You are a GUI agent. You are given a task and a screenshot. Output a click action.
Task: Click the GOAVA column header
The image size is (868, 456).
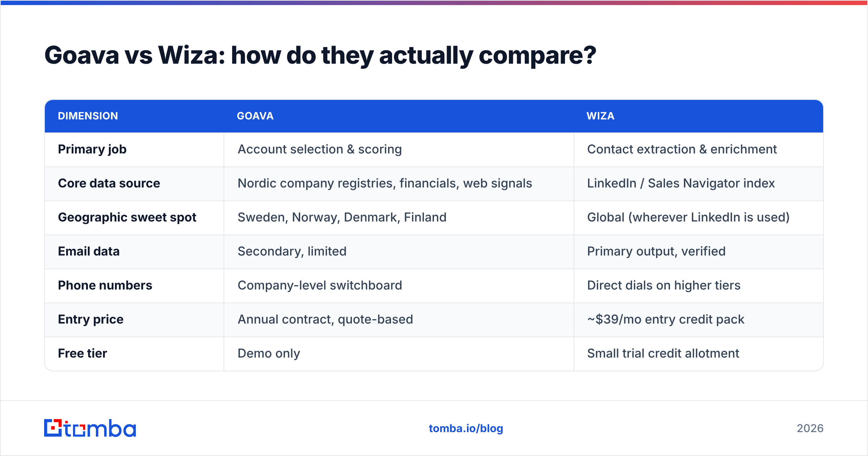(x=255, y=116)
